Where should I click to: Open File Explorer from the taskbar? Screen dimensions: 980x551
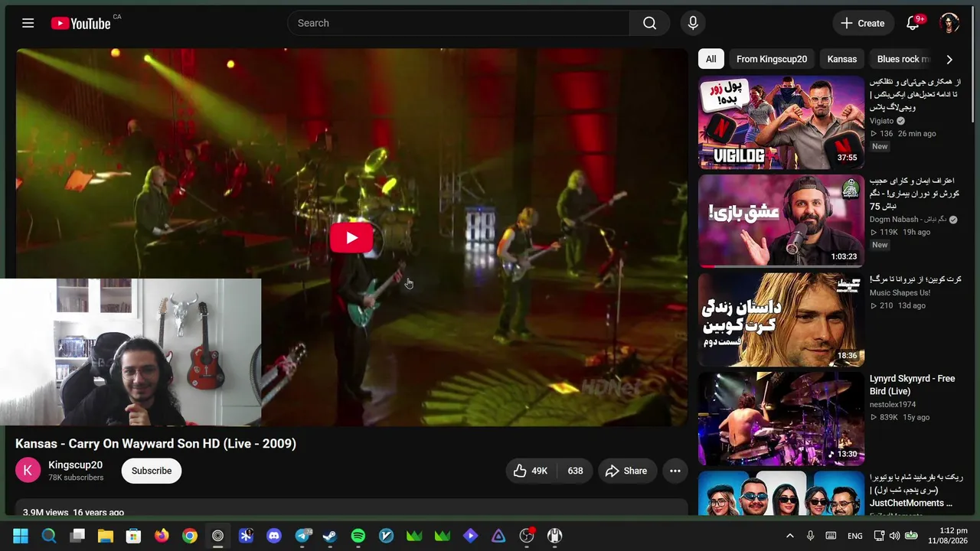click(106, 536)
